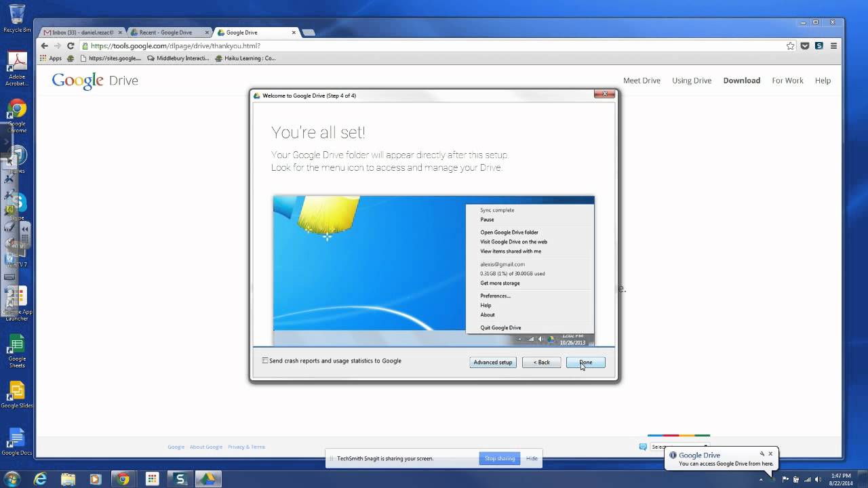The width and height of the screenshot is (868, 488).
Task: Launch Internet Explorer from the taskbar
Action: [x=40, y=479]
